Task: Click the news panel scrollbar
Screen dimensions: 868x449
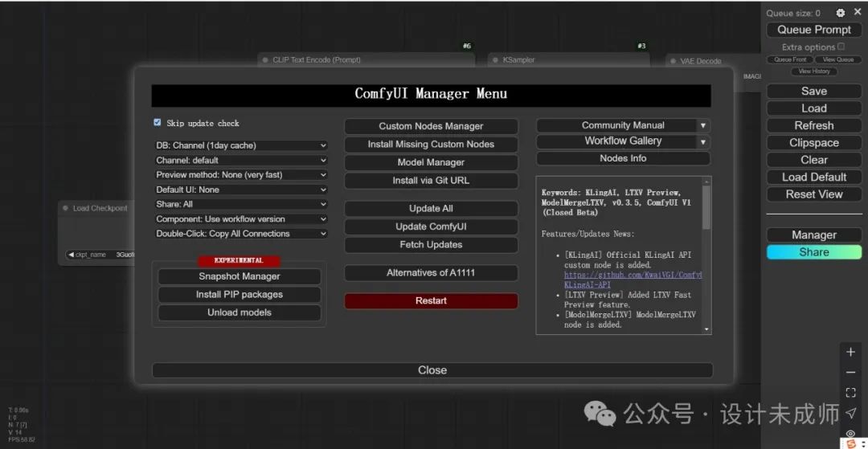Action: (x=706, y=207)
